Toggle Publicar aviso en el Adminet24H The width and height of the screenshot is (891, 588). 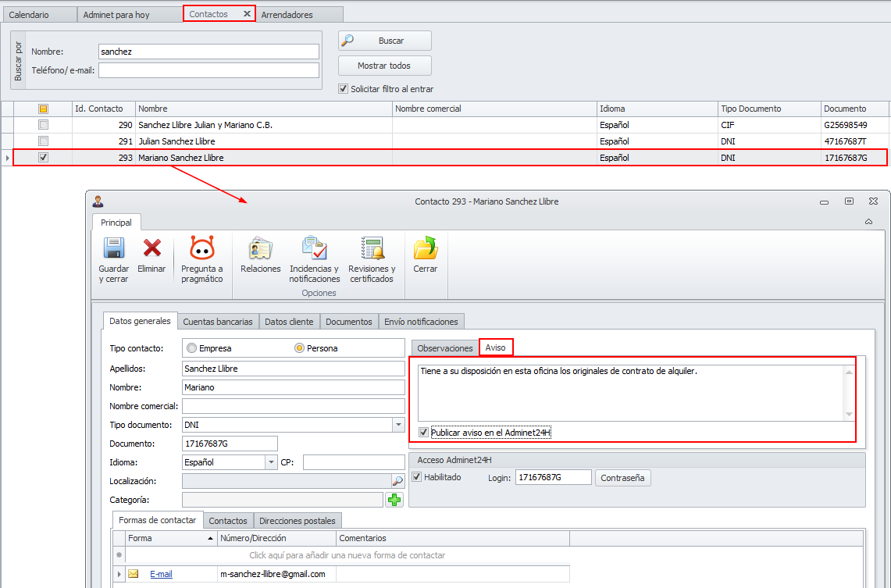click(423, 433)
